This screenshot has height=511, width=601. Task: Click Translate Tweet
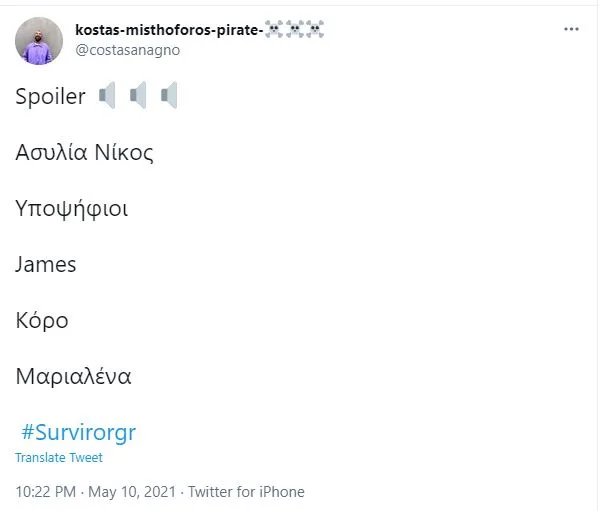[59, 457]
